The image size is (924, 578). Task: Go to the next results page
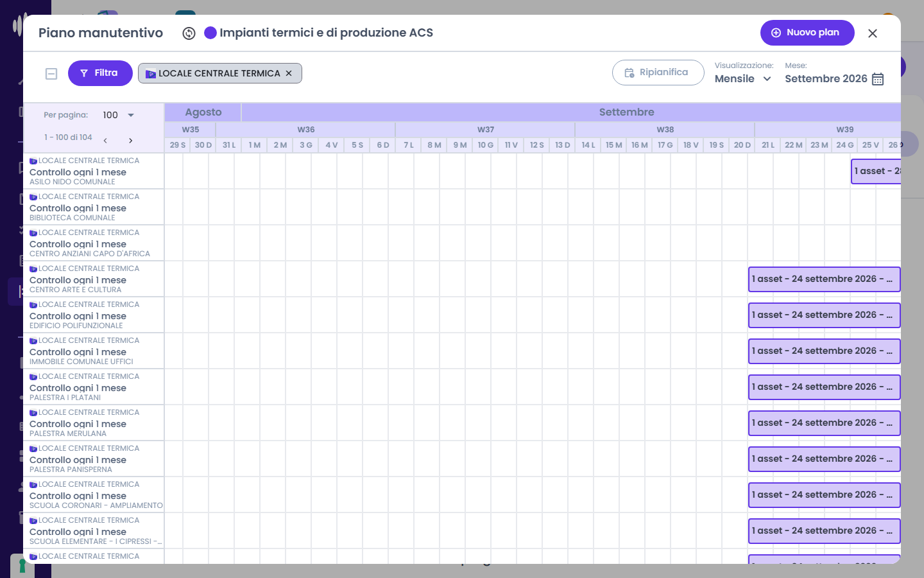(130, 141)
